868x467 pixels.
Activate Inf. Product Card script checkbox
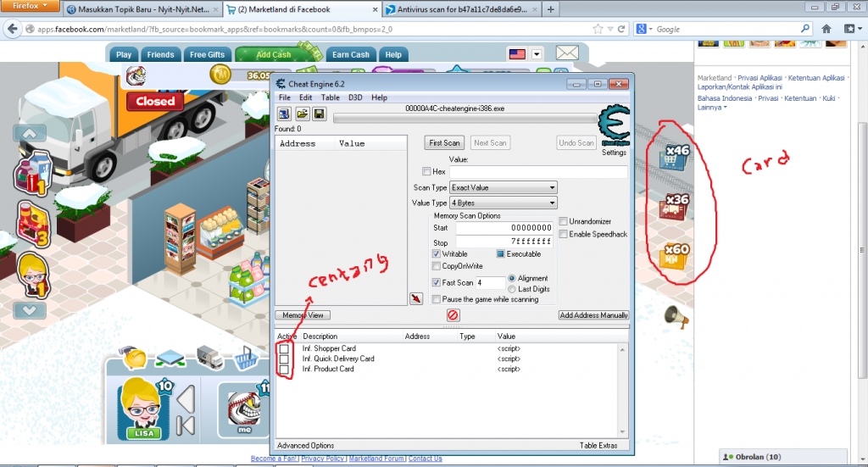[x=284, y=369]
